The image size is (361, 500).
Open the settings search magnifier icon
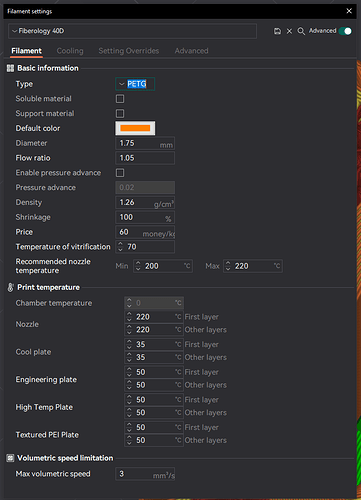click(x=301, y=31)
